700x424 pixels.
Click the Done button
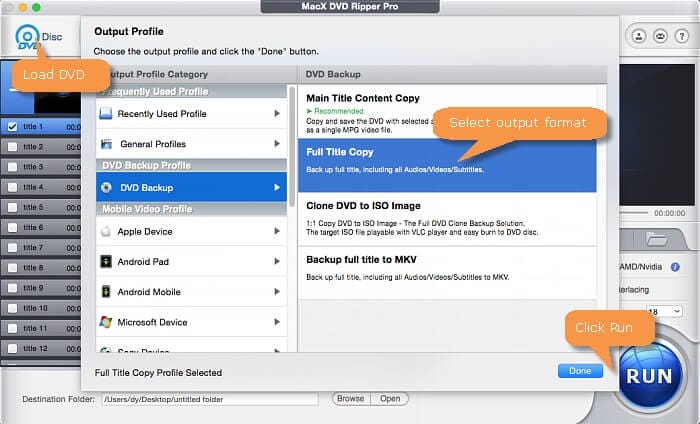point(580,371)
